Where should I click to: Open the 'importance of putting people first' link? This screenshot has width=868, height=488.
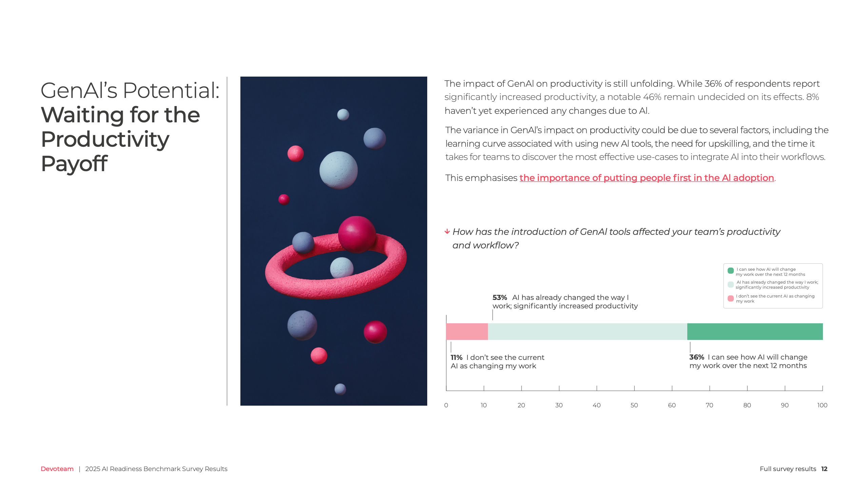647,178
